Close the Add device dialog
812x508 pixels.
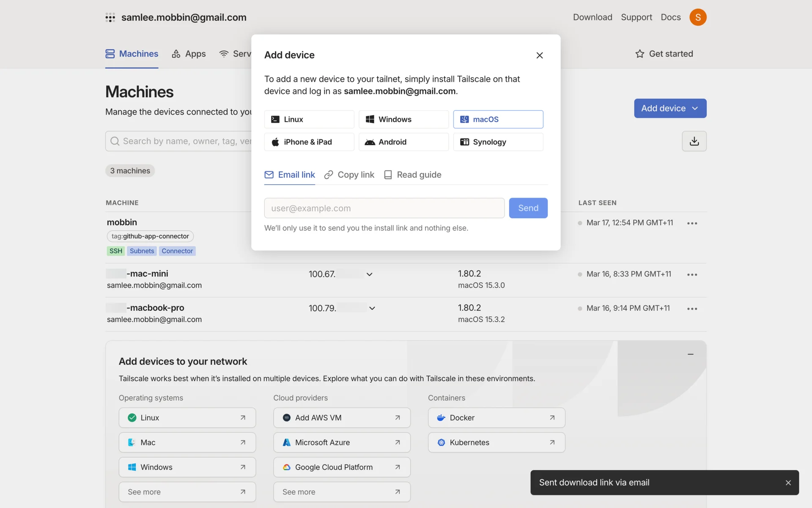(539, 55)
